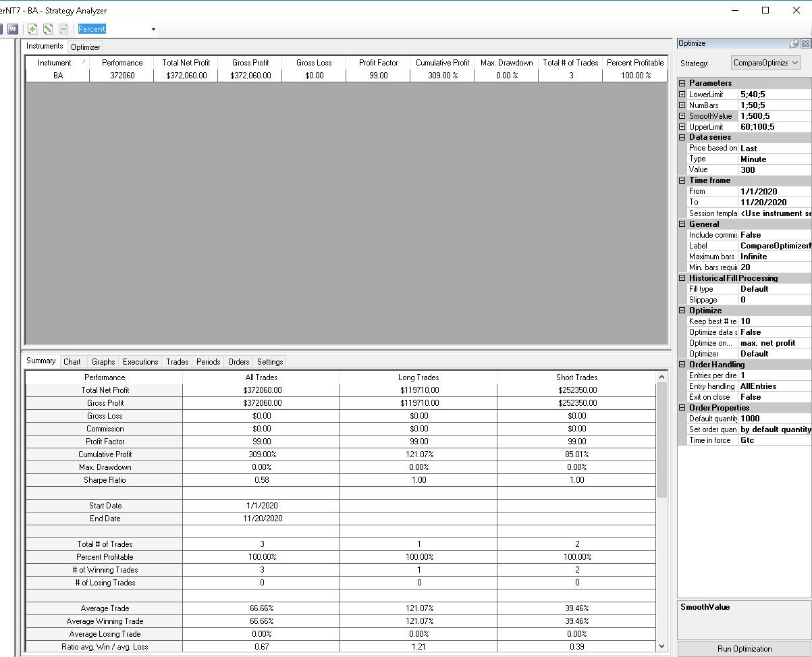The width and height of the screenshot is (812, 657).
Task: Open the Trades tab
Action: [178, 362]
